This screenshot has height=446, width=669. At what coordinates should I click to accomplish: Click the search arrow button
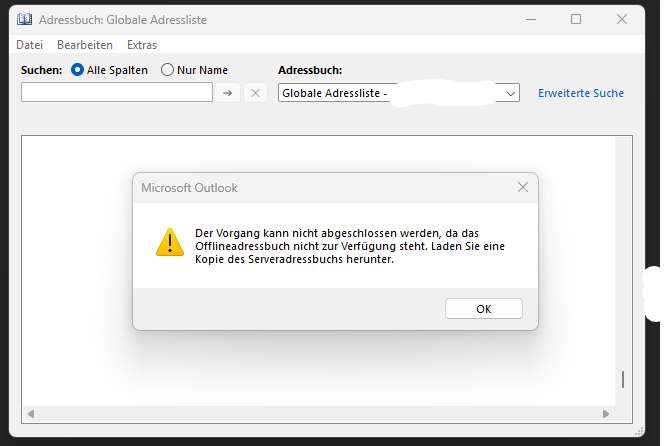click(227, 93)
